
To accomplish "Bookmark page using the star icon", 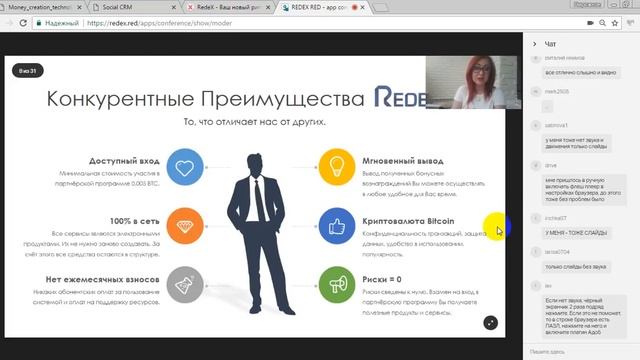I will click(x=615, y=23).
